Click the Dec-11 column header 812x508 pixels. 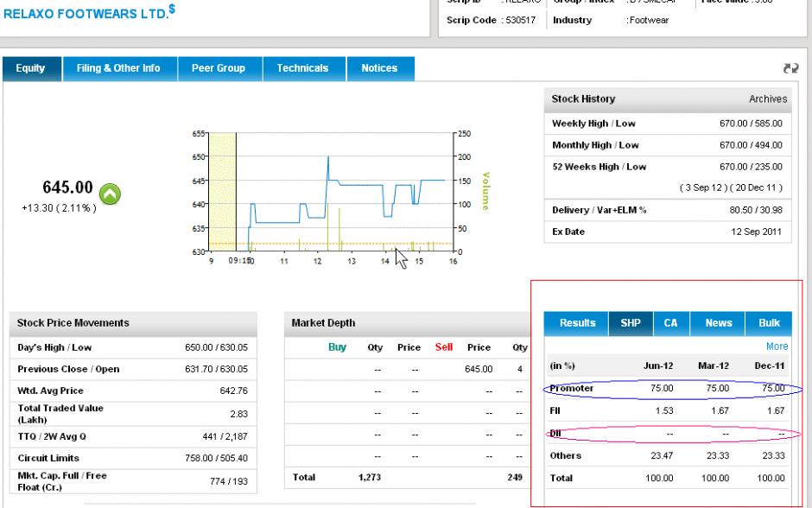point(769,366)
